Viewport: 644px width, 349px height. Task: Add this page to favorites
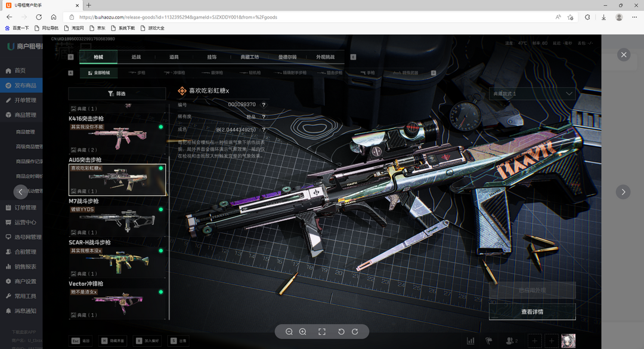point(571,17)
